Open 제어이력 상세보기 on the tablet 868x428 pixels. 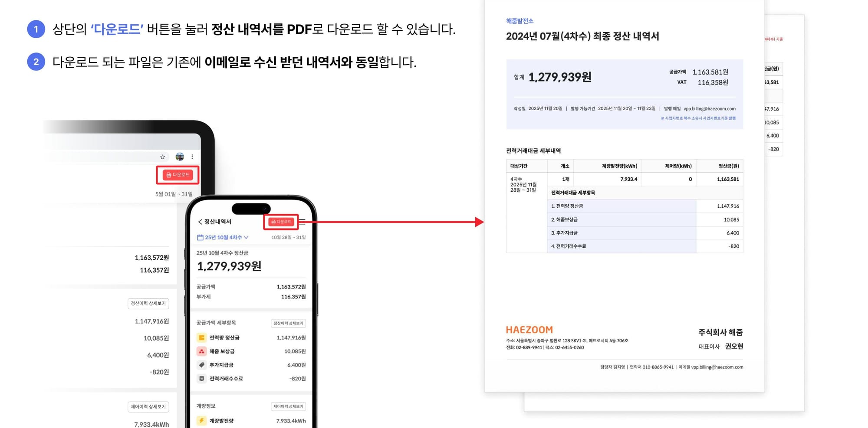point(148,407)
